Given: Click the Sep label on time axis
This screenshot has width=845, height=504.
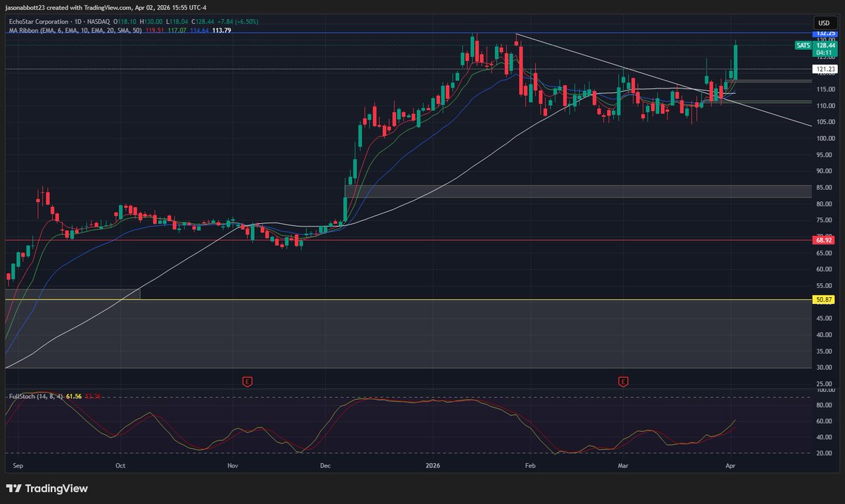Looking at the screenshot, I should pos(17,466).
